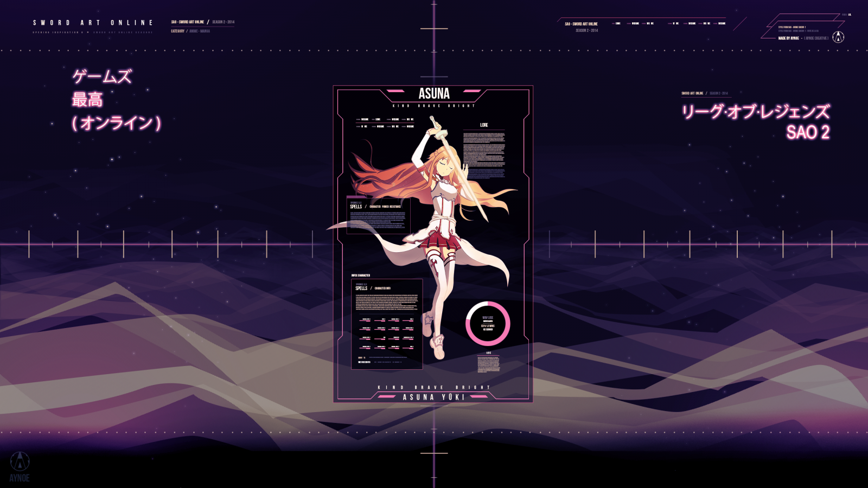Click the Japanese 'ゲームズ' text on left
Viewport: 868px width, 488px height.
pyautogui.click(x=102, y=76)
